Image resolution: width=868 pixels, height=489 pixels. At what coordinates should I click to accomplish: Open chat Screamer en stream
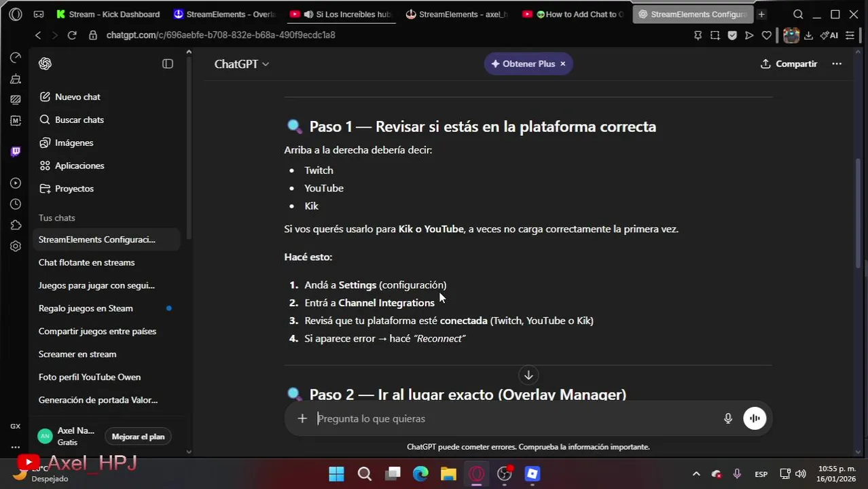[107, 355]
